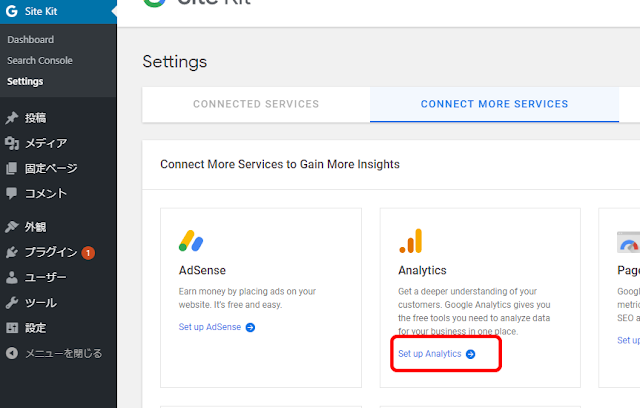Click the person icon beside ユーザー

click(12, 277)
